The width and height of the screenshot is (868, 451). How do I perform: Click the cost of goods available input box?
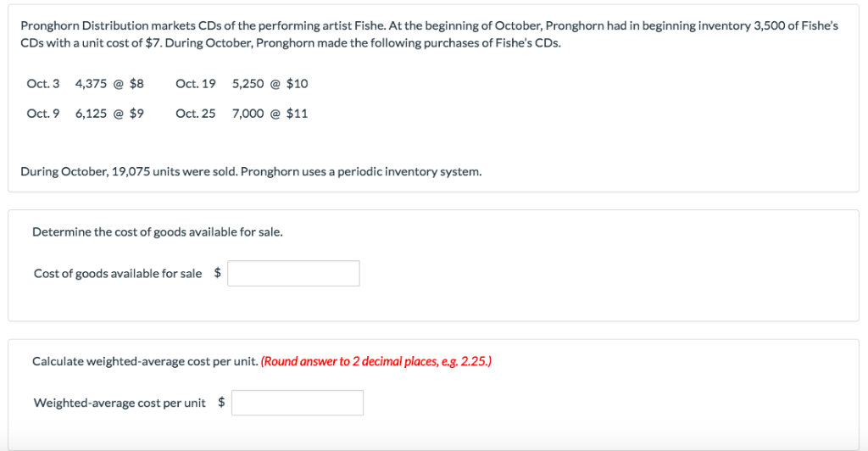293,273
